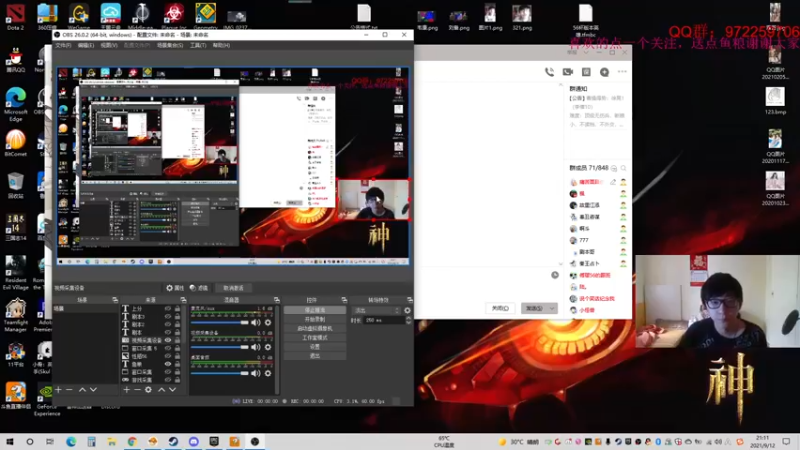Adjust the first mixer channel volume slider
The width and height of the screenshot is (800, 450).
219,322
